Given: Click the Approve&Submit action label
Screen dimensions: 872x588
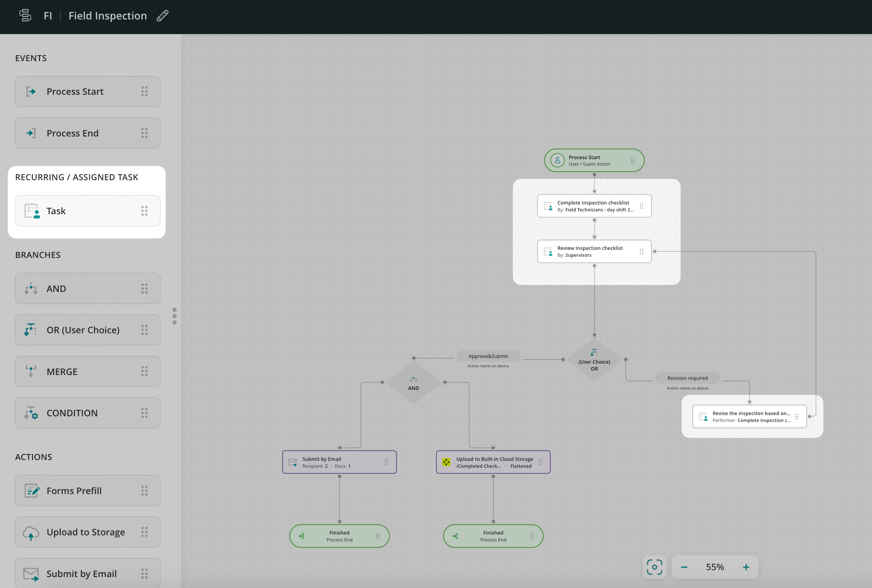Looking at the screenshot, I should [488, 356].
